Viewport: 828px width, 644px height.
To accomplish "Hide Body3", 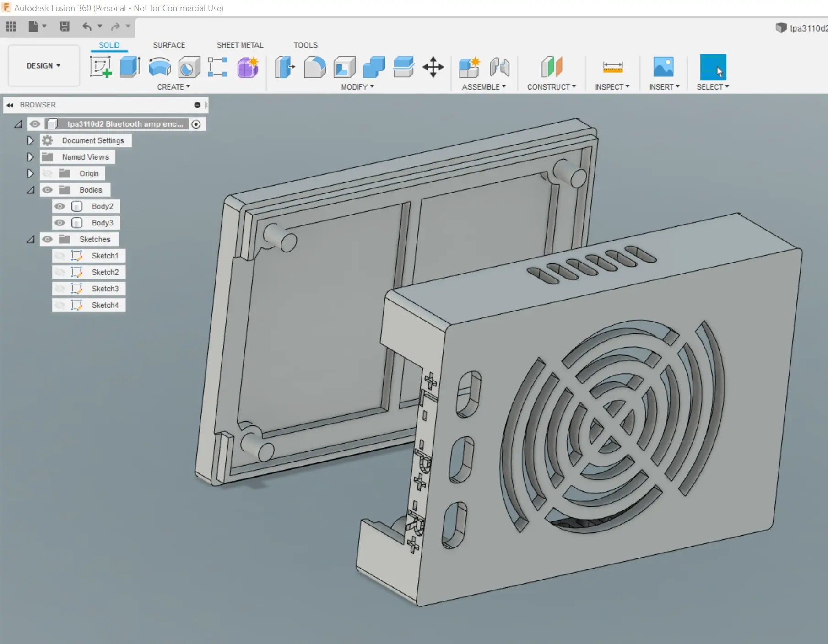I will 60,223.
